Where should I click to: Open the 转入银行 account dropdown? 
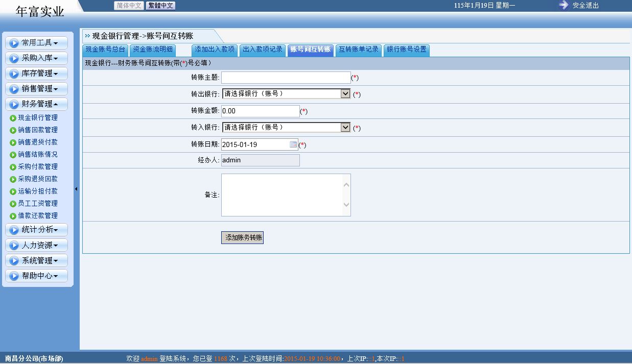pyautogui.click(x=286, y=127)
